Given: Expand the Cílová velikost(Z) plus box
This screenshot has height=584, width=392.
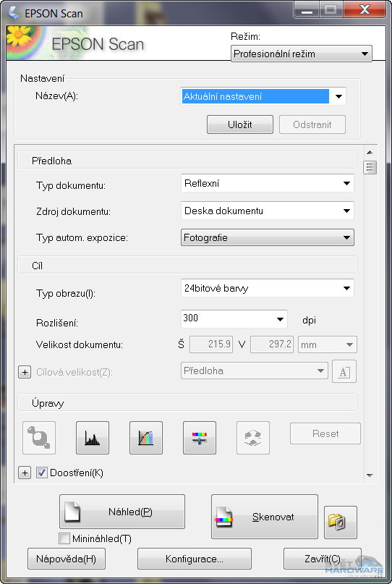Looking at the screenshot, I should coord(25,372).
